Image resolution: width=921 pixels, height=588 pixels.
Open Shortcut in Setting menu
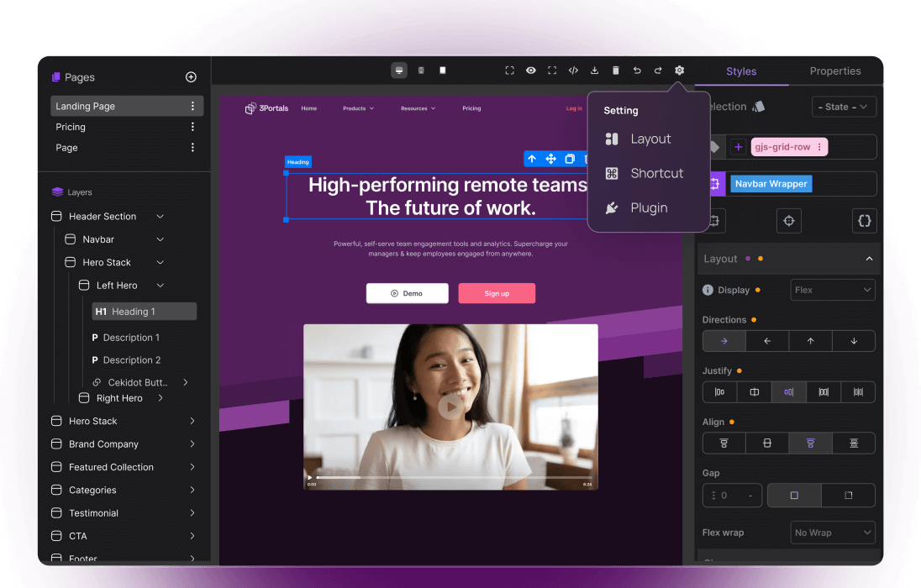(x=645, y=173)
